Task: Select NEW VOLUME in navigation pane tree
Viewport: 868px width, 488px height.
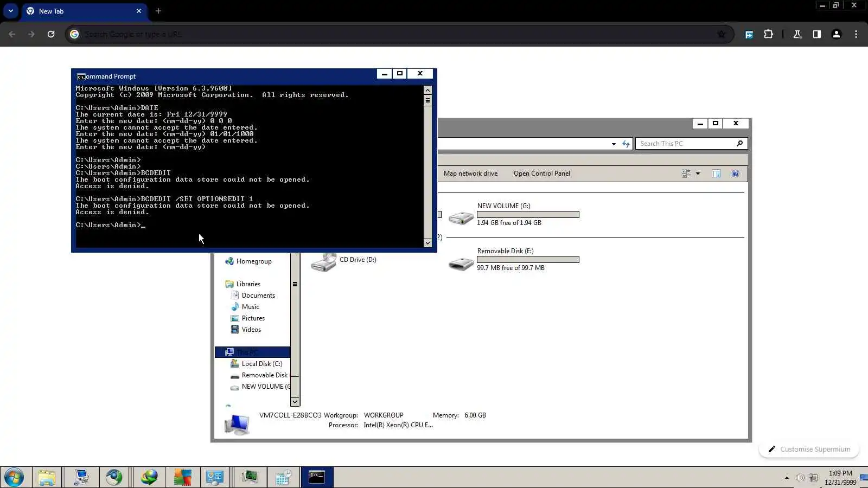Action: pos(260,387)
